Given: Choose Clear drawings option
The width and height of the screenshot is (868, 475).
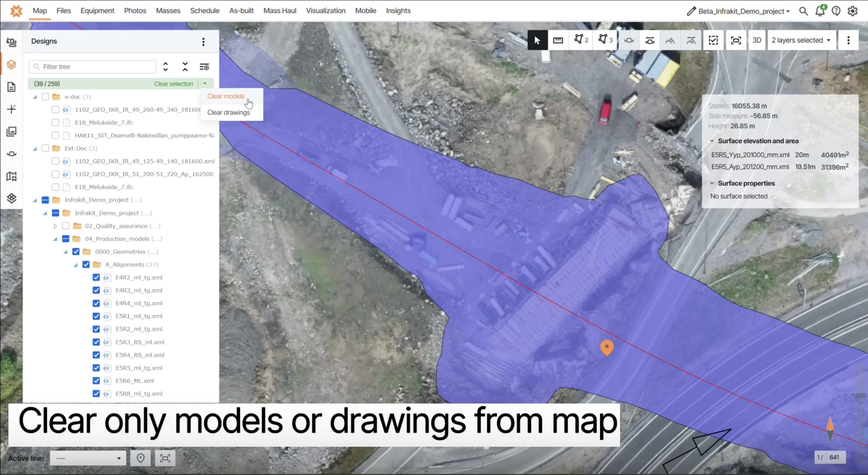Looking at the screenshot, I should [228, 113].
